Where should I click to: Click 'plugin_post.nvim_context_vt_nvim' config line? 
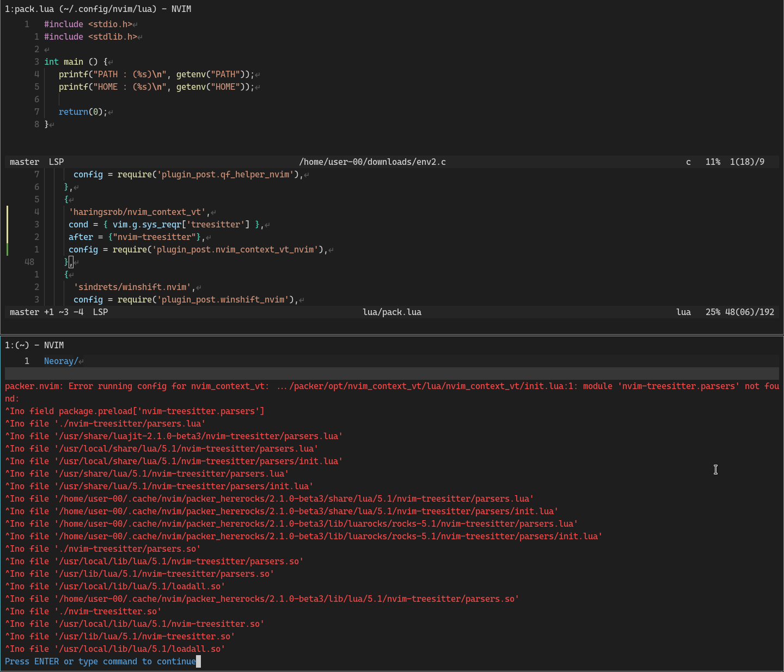tap(198, 249)
